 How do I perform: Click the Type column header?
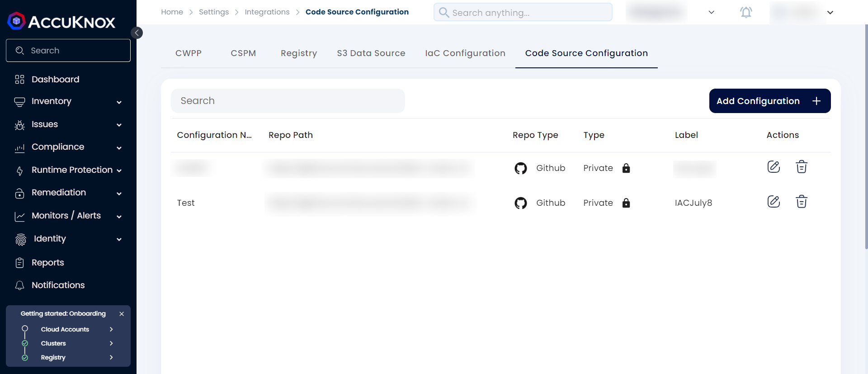click(x=594, y=135)
